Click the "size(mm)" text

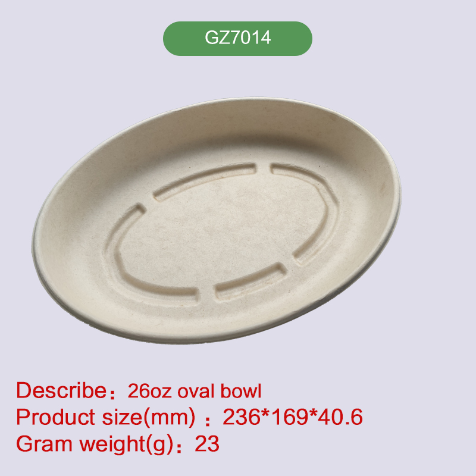point(149,418)
